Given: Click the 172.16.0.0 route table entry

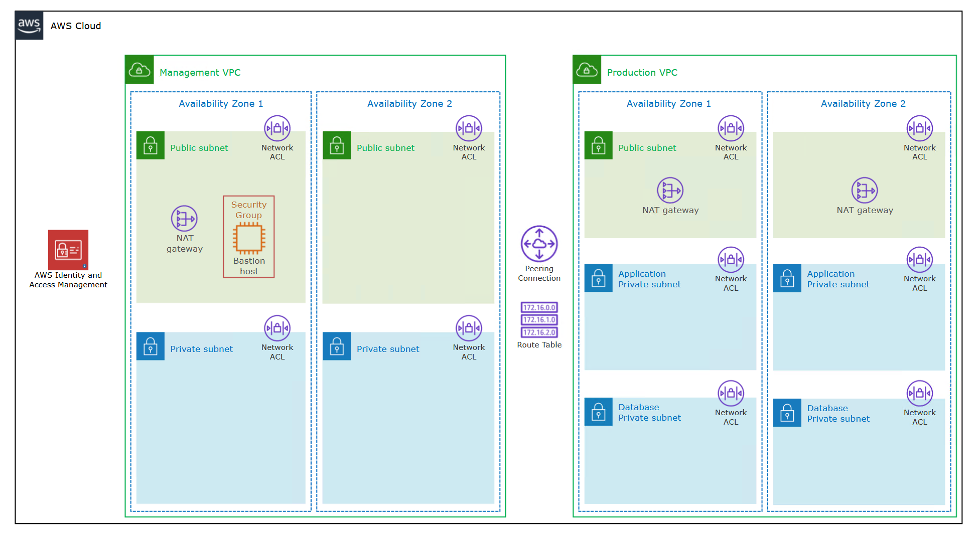Looking at the screenshot, I should 539,307.
